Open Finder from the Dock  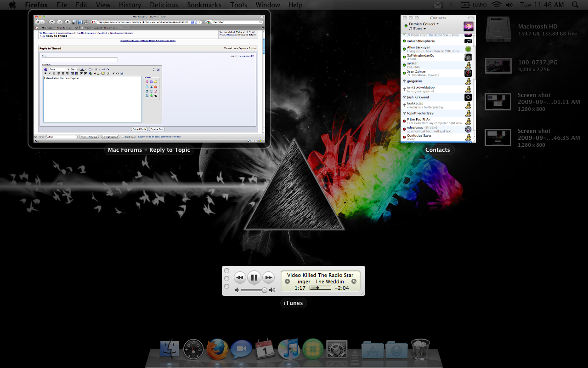170,349
